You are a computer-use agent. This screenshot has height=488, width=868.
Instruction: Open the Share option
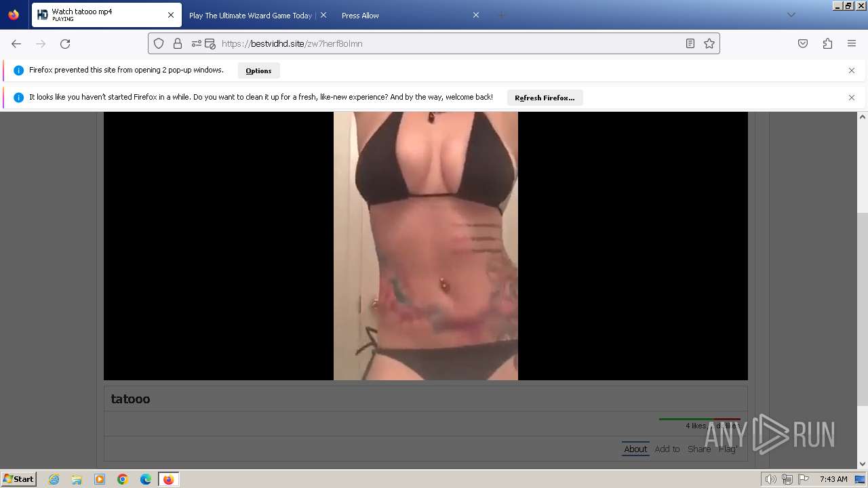point(699,449)
